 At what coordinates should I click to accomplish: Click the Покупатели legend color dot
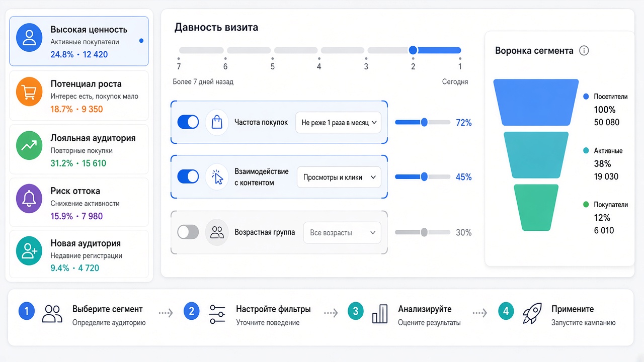pos(586,205)
